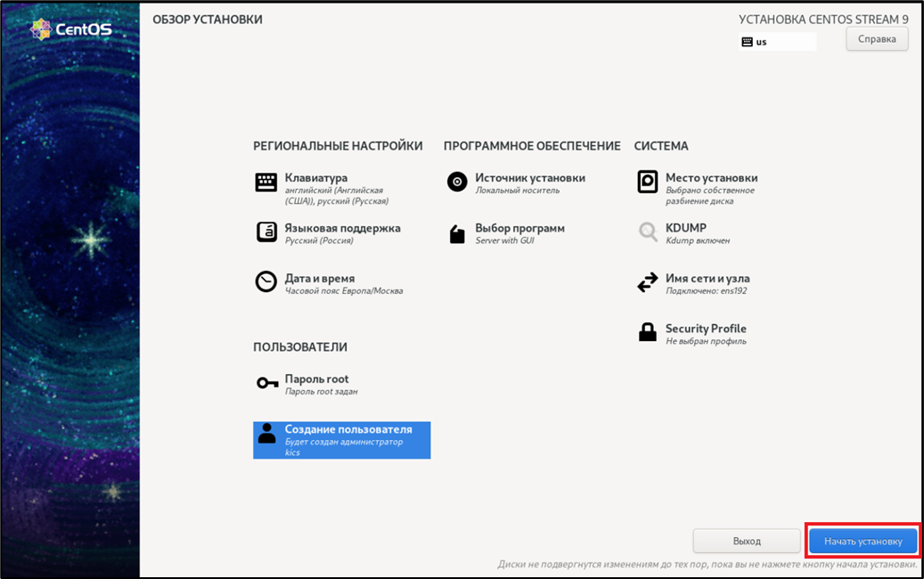Image resolution: width=924 pixels, height=579 pixels.
Task: Click Локальный носитель status text
Action: (x=518, y=191)
